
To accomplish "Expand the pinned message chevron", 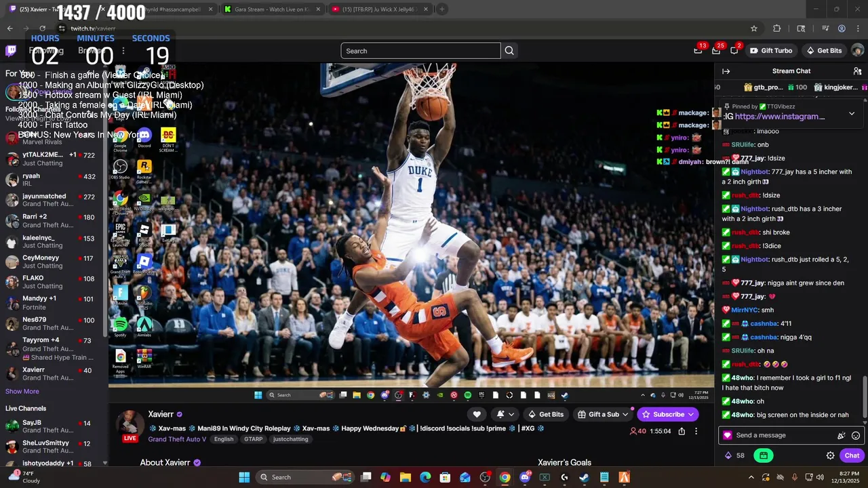I will pyautogui.click(x=852, y=114).
